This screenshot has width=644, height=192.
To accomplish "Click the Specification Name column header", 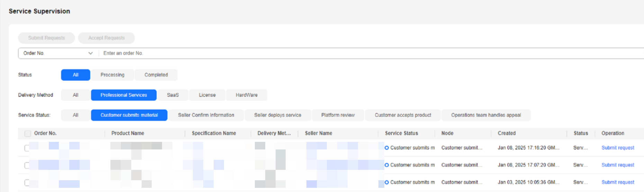I will [x=214, y=133].
